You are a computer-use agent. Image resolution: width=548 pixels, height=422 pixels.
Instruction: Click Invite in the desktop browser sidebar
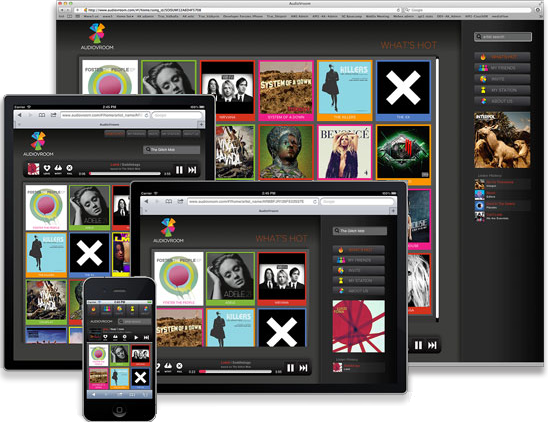pyautogui.click(x=502, y=79)
